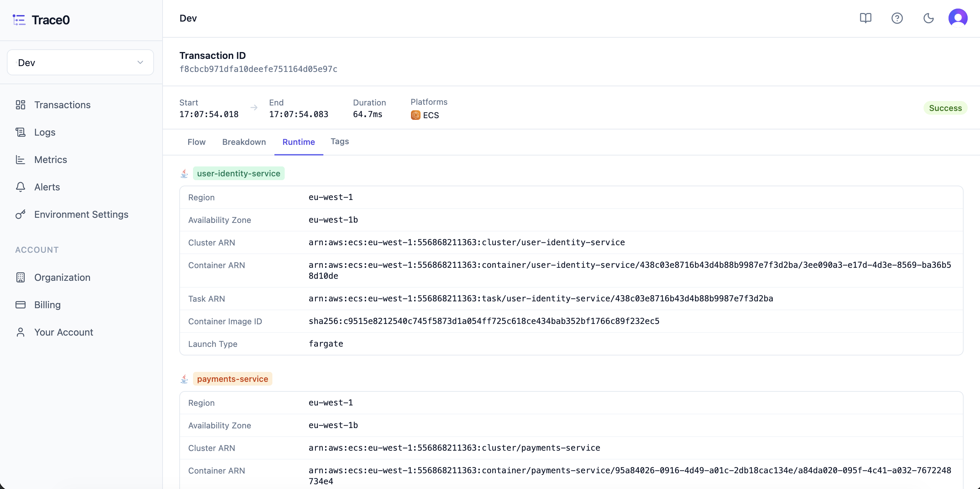Click the sha256 Container Image ID value
This screenshot has height=489, width=980.
(x=484, y=321)
